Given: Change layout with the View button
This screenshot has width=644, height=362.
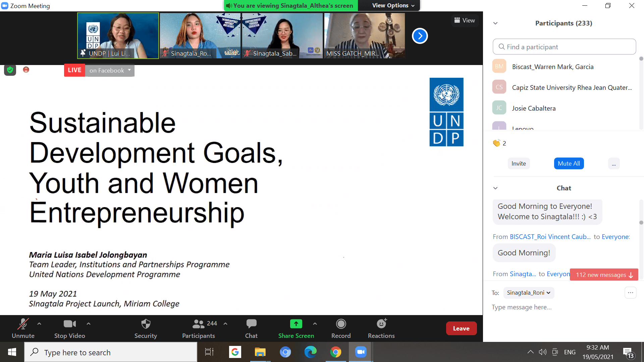Looking at the screenshot, I should point(465,20).
